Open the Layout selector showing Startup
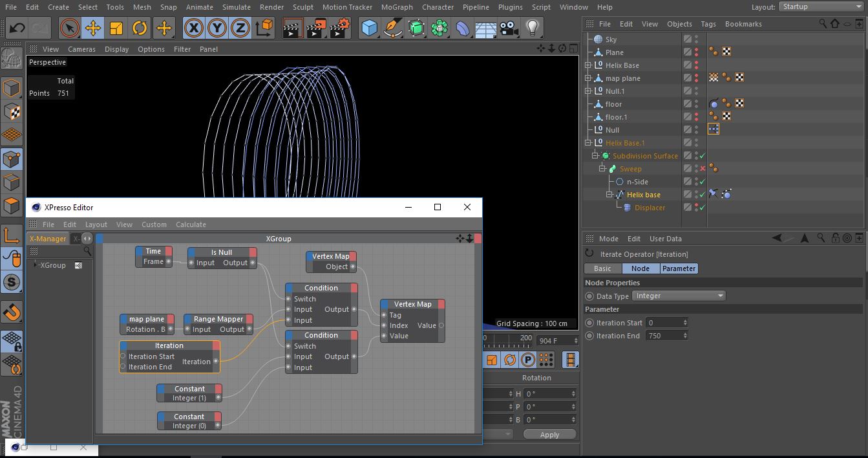Viewport: 868px width, 458px height. [820, 6]
